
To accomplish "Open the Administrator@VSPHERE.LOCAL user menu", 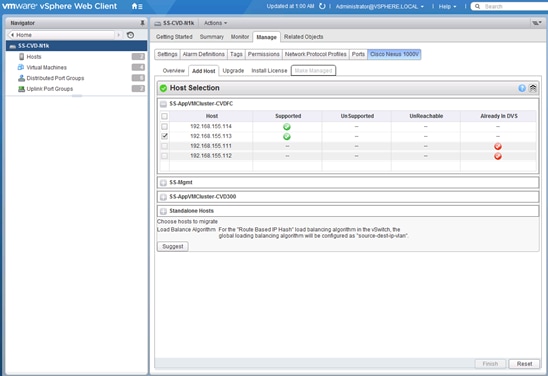I will point(380,6).
